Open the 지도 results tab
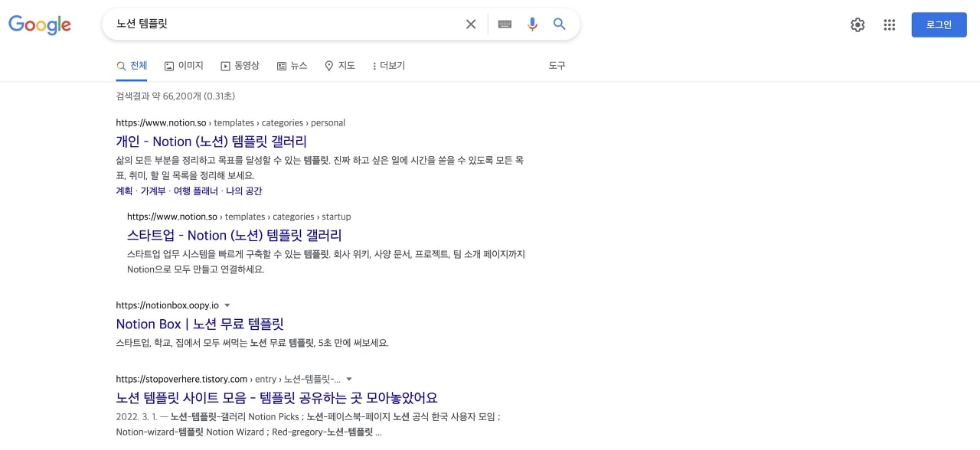 340,66
